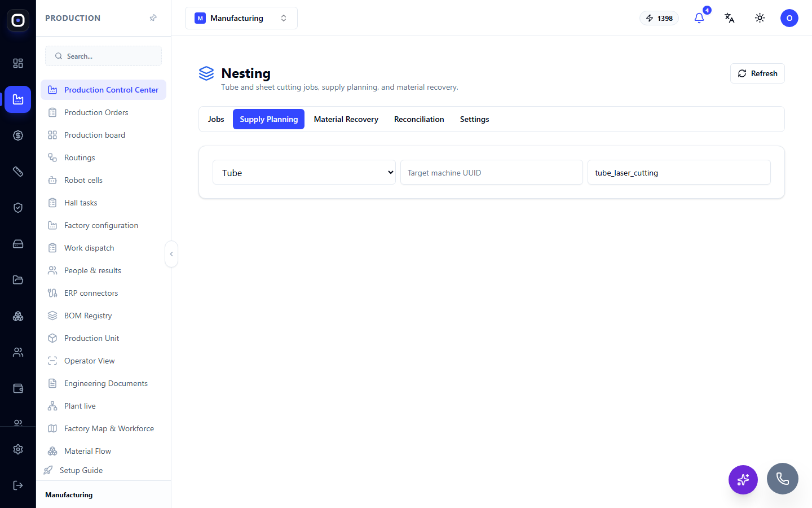Click the Refresh button
Screen dimensions: 812x508
tap(757, 73)
